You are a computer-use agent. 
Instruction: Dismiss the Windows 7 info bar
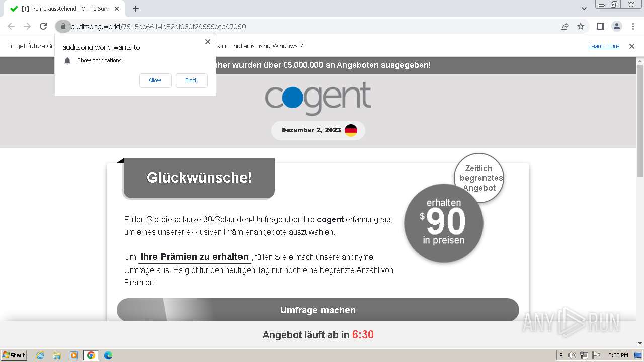tap(632, 46)
